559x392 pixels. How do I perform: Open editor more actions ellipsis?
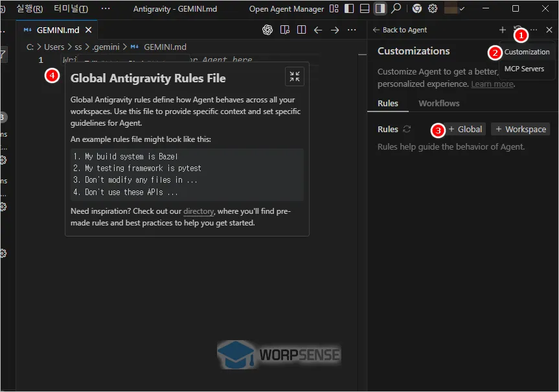[x=352, y=30]
